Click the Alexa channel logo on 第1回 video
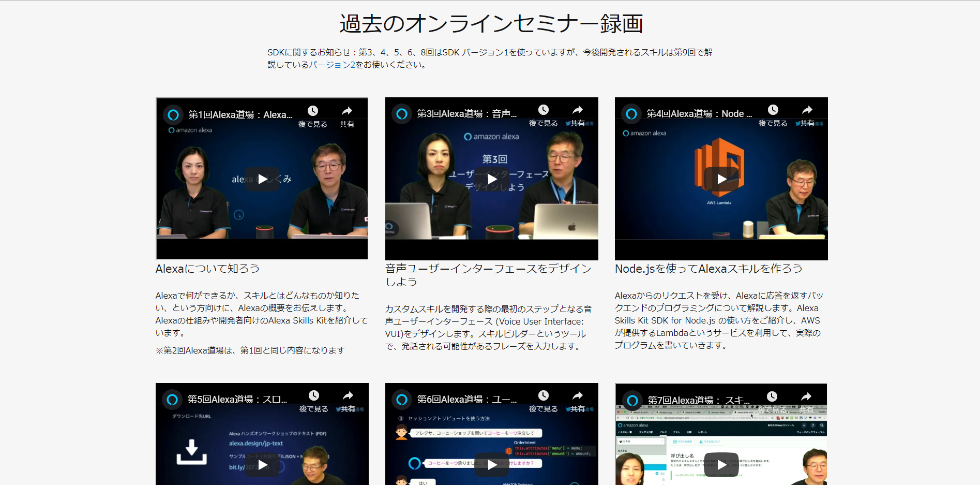Screen dimensions: 980x485 coord(173,114)
